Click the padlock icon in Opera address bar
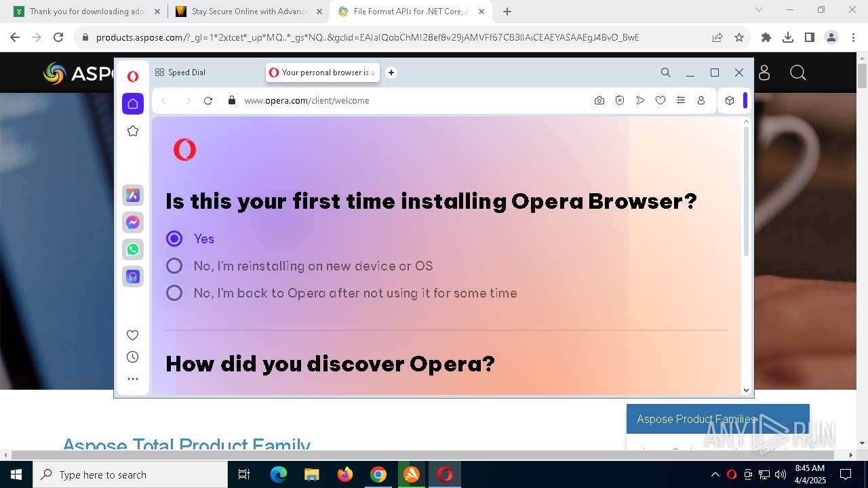 point(232,100)
